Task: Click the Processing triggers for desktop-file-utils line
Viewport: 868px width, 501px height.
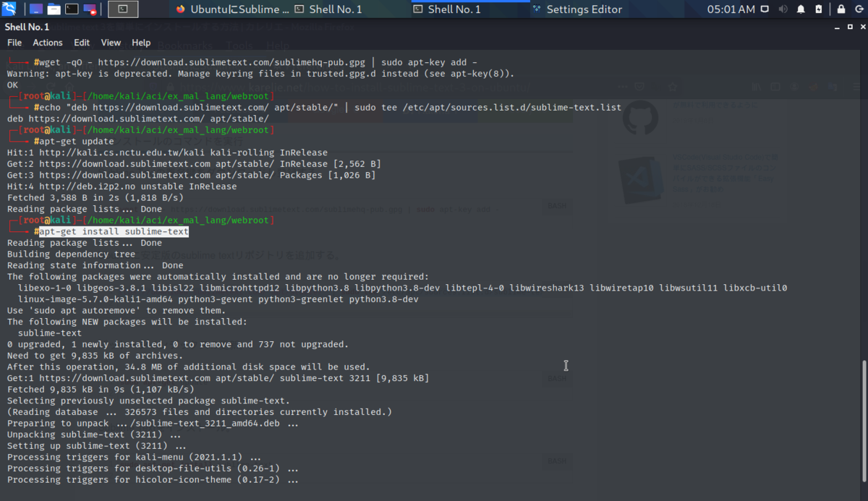Action: click(153, 468)
